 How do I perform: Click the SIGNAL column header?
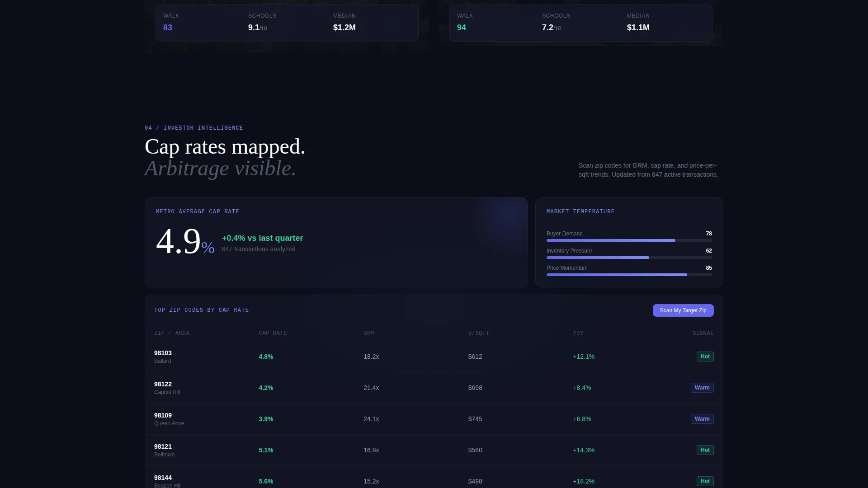click(x=703, y=333)
